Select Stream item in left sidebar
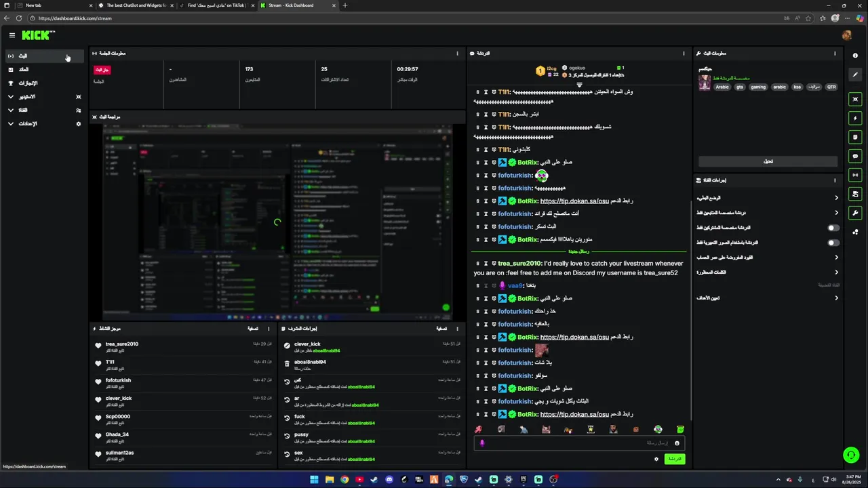 43,56
